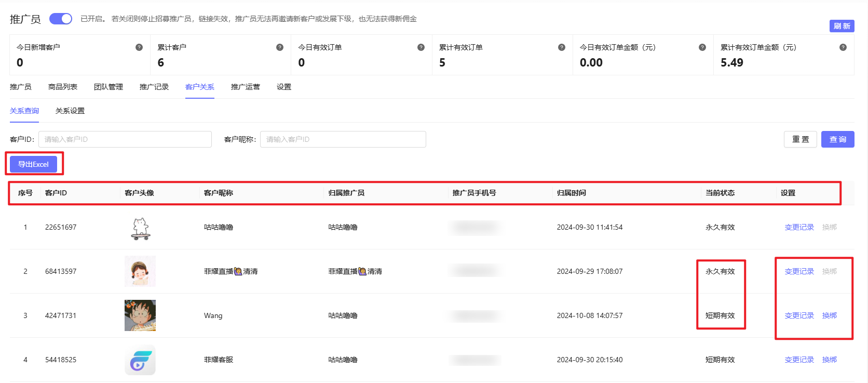Click help icon beside 今日新增客户

coord(139,47)
